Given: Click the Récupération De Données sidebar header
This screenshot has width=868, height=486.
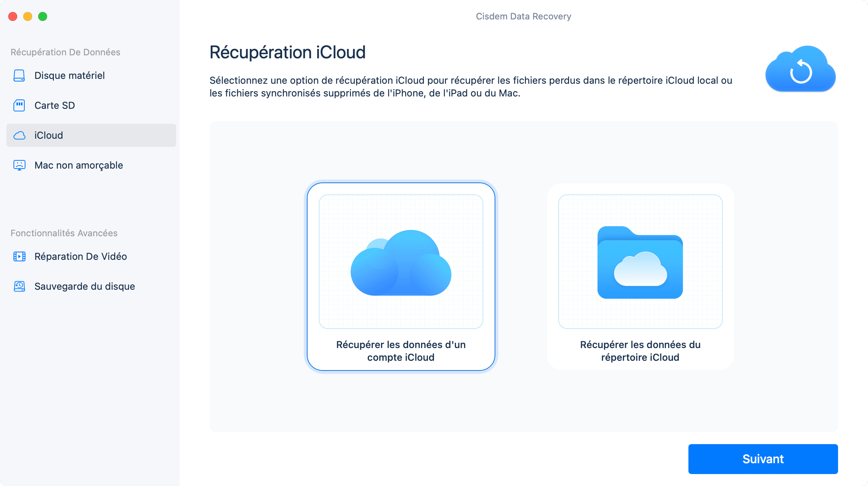Looking at the screenshot, I should pyautogui.click(x=65, y=52).
